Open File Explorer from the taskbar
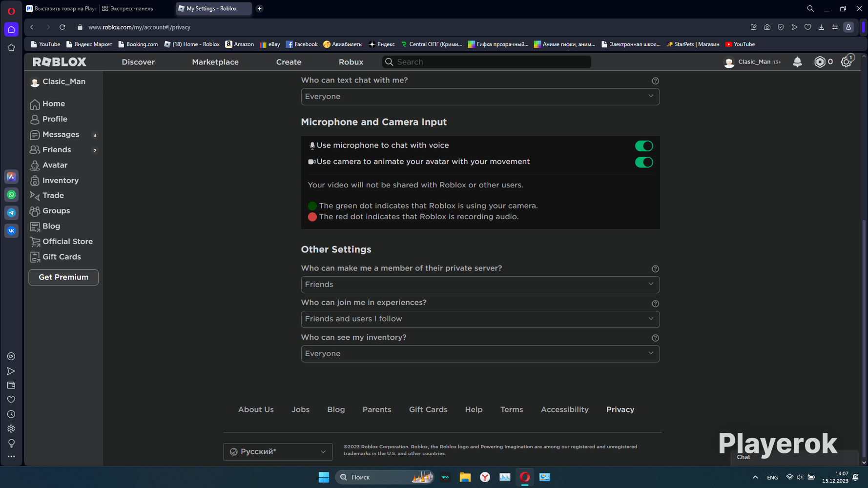The image size is (868, 488). pos(465,477)
